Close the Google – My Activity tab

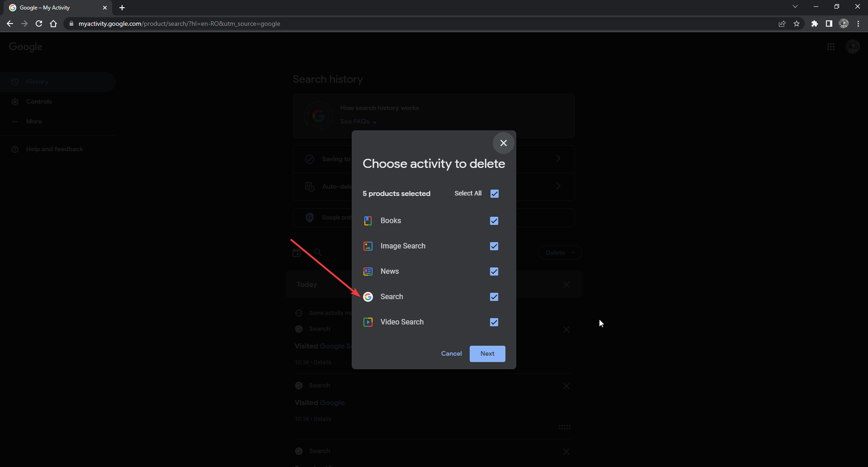pos(104,8)
